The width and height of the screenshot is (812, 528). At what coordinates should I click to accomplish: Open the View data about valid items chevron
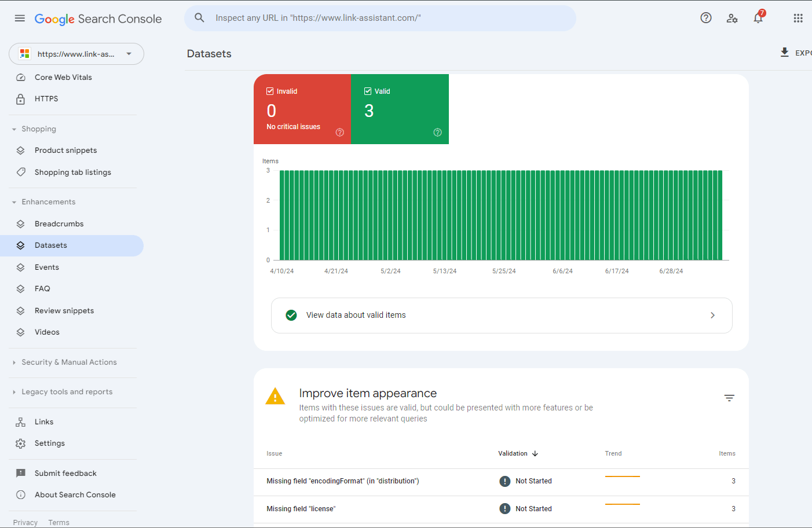tap(713, 316)
